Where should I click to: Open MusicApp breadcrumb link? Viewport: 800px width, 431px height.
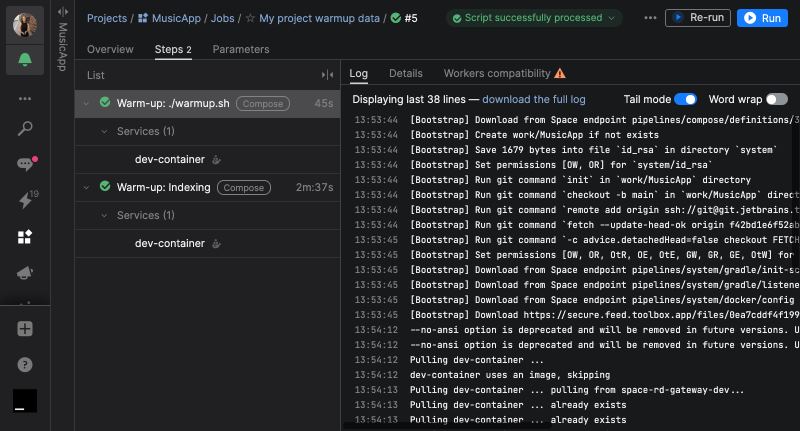click(177, 18)
